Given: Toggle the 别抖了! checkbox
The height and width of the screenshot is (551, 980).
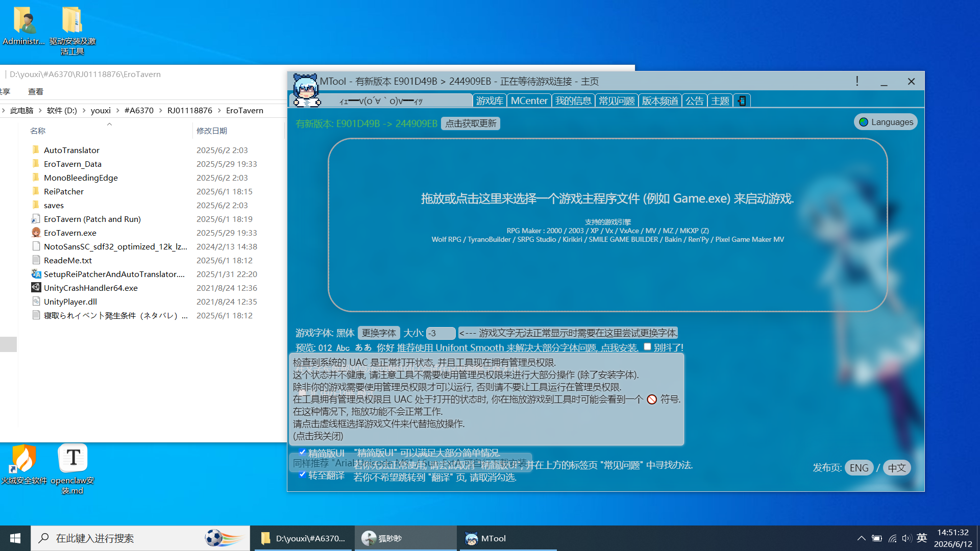Looking at the screenshot, I should point(647,347).
